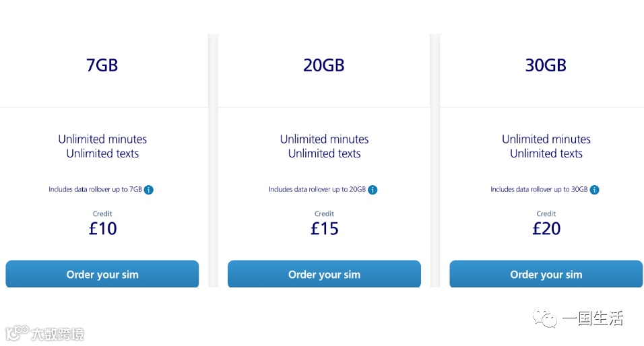Click the 30GB plan heading
This screenshot has height=346, width=644.
546,65
